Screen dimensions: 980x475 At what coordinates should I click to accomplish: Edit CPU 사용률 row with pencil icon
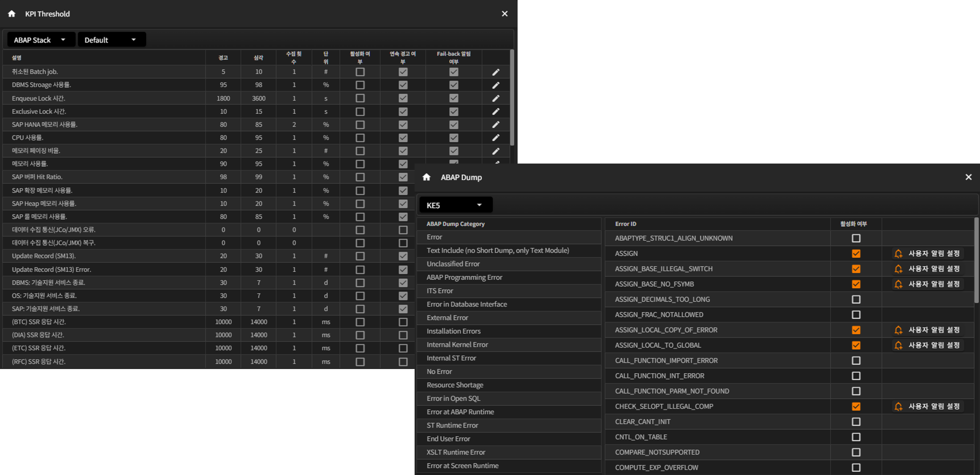click(x=496, y=137)
